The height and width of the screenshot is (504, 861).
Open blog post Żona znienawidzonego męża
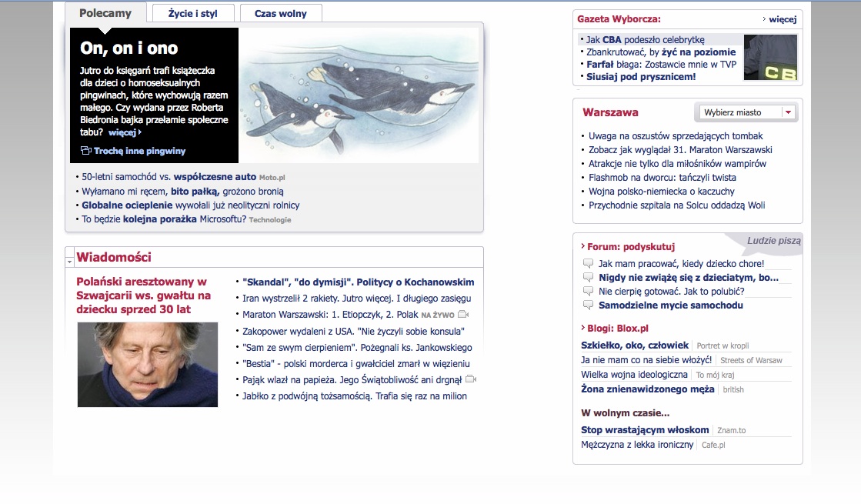coord(648,389)
